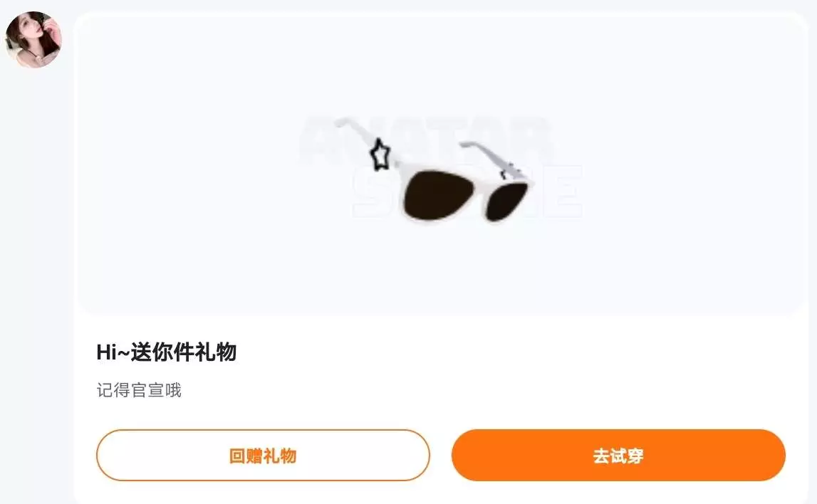Tap the 官宣 word in the message
The width and height of the screenshot is (817, 504).
click(x=147, y=390)
